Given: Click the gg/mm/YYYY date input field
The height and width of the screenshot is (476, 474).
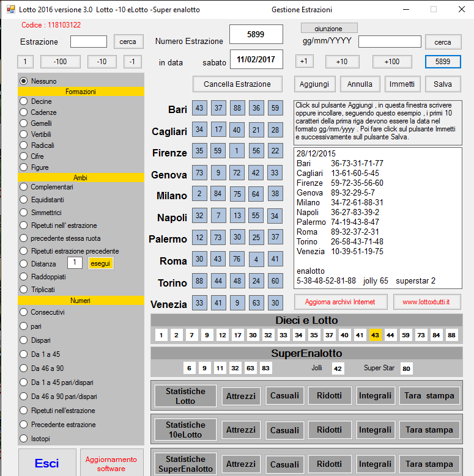Looking at the screenshot, I should (x=390, y=42).
